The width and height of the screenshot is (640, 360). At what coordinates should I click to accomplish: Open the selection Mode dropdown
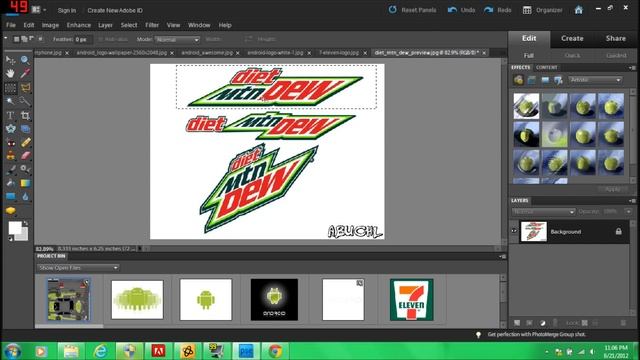[x=177, y=40]
